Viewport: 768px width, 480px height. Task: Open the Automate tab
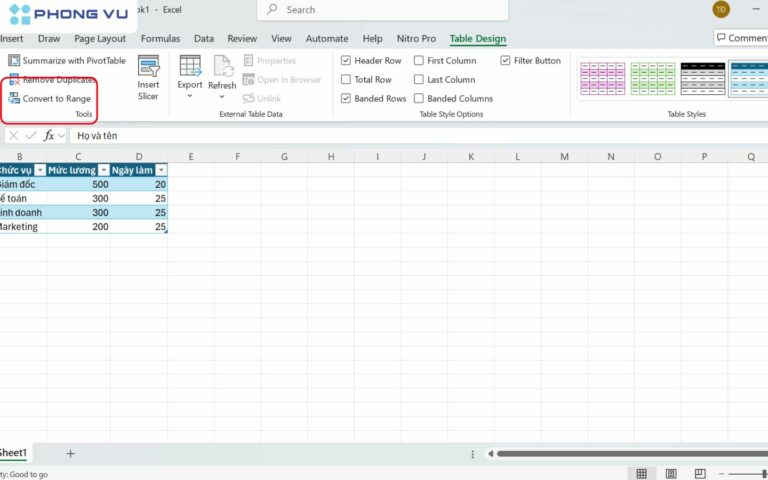327,38
